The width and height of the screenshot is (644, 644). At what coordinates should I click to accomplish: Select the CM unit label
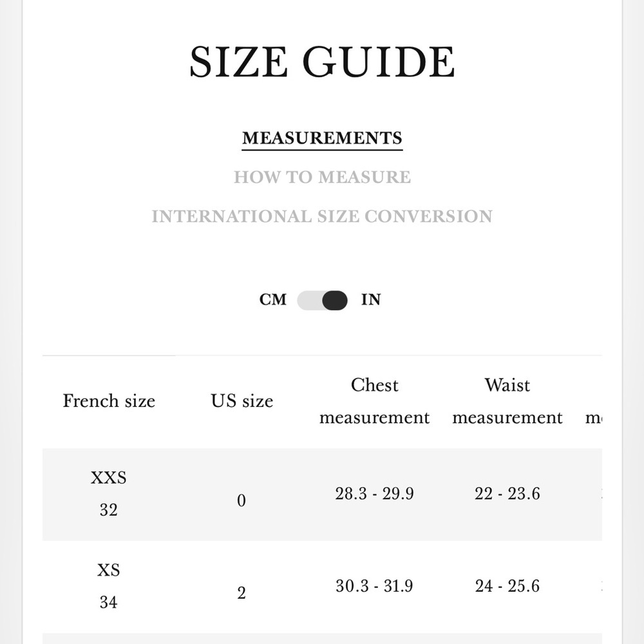(x=272, y=300)
